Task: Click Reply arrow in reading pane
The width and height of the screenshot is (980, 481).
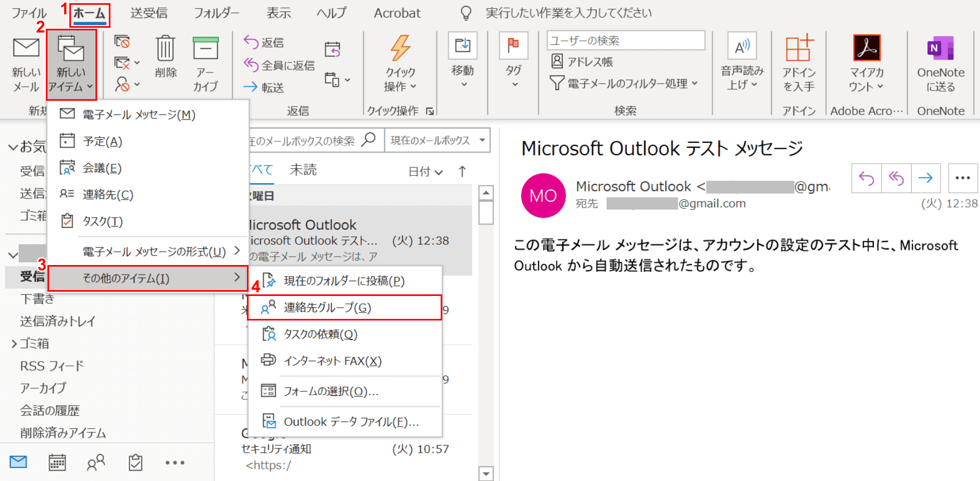Action: [867, 178]
